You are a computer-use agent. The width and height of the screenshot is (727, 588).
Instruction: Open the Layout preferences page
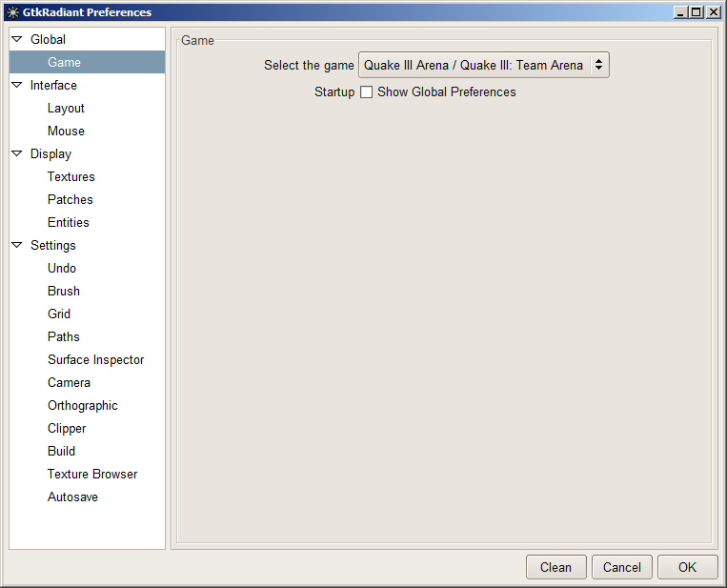tap(66, 108)
